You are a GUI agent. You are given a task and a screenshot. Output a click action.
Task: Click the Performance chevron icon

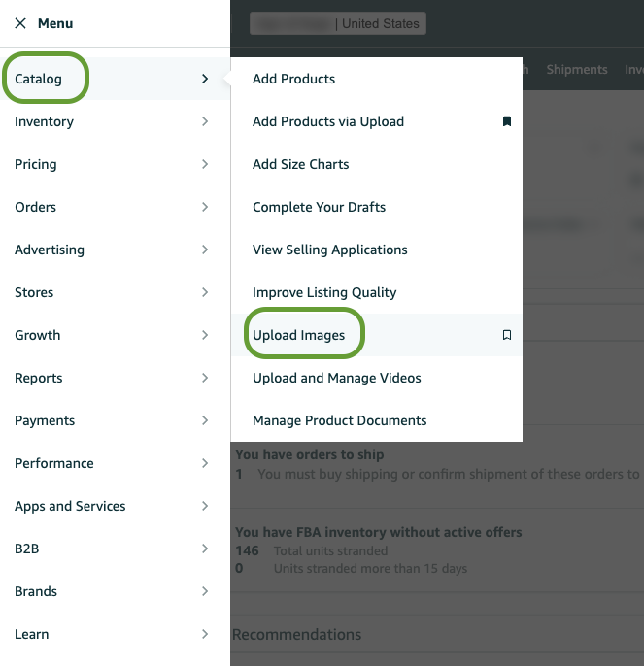(205, 463)
